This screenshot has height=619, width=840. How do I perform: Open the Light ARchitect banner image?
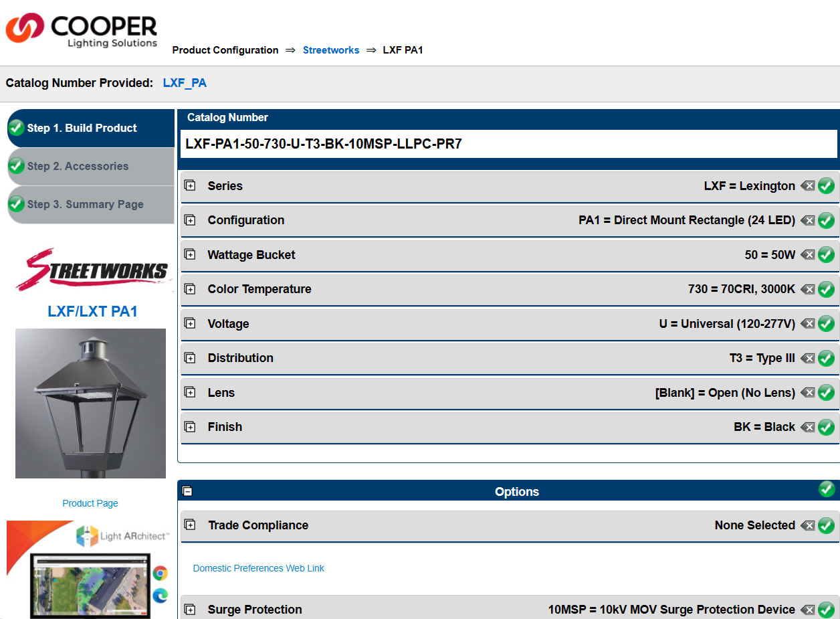pos(88,569)
